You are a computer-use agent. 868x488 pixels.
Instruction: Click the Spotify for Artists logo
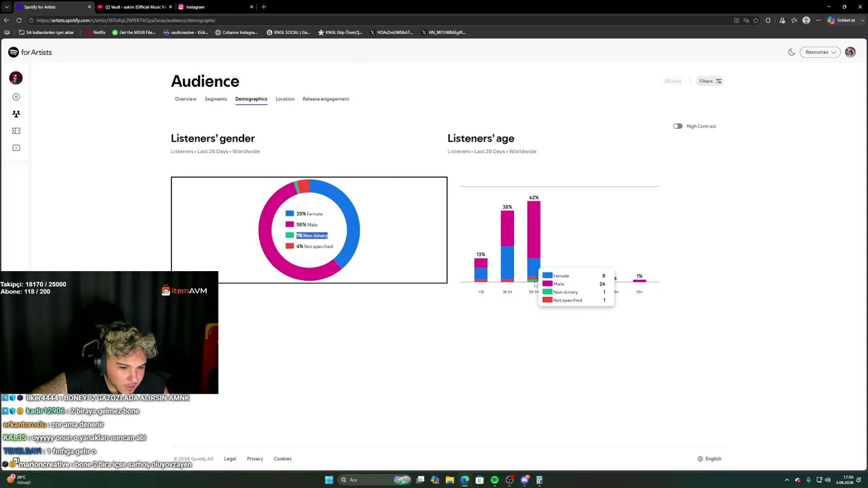pos(30,52)
